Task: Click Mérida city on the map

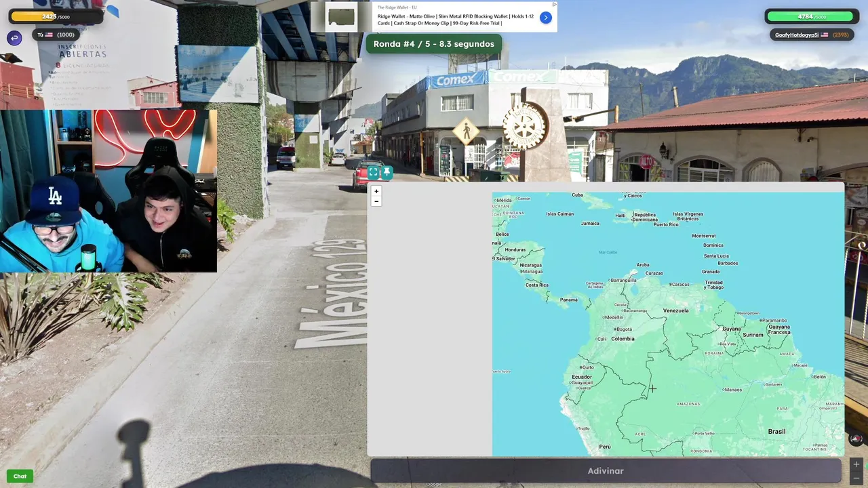Action: coord(504,199)
